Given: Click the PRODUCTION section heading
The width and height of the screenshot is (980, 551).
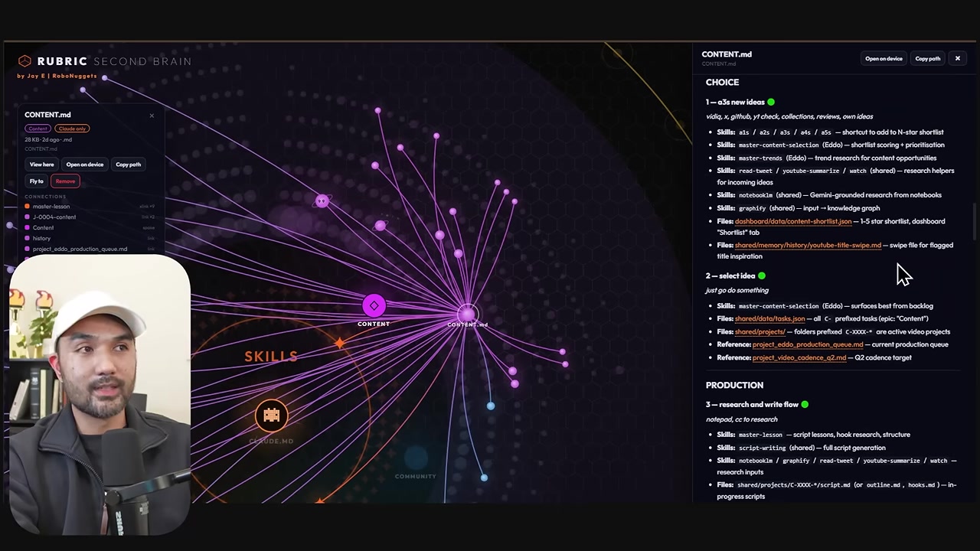Looking at the screenshot, I should click(x=734, y=385).
